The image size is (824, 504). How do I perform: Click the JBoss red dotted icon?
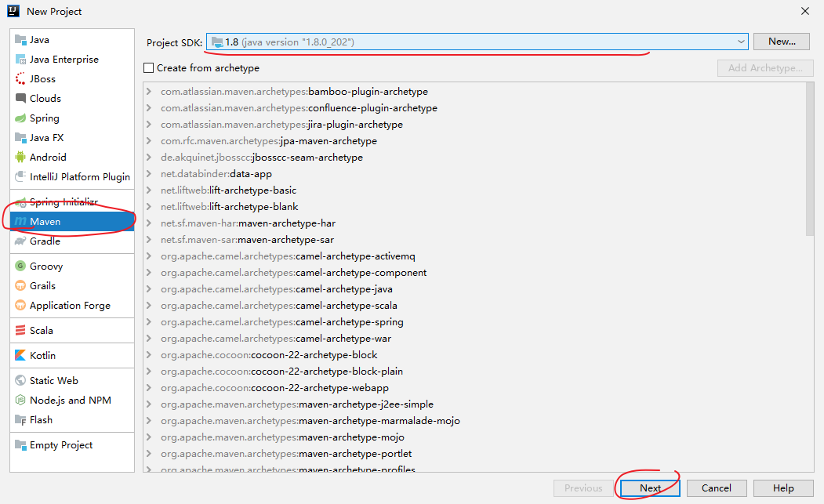(x=20, y=79)
